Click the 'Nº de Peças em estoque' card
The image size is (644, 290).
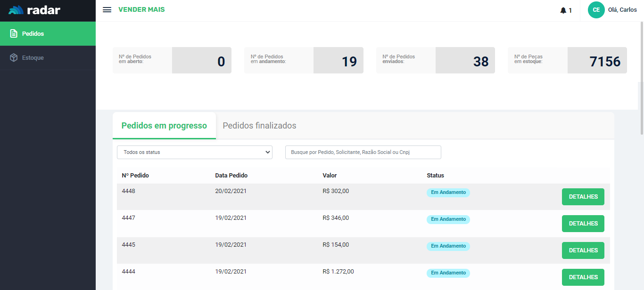(567, 60)
